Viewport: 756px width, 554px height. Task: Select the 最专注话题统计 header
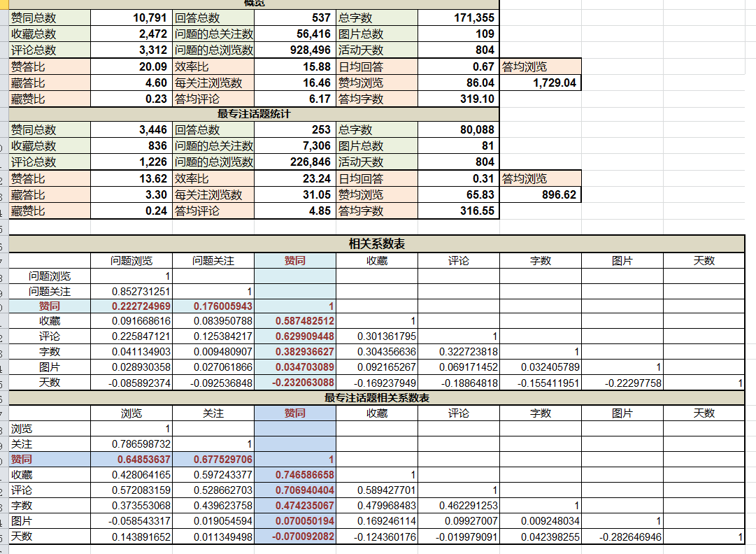(254, 114)
